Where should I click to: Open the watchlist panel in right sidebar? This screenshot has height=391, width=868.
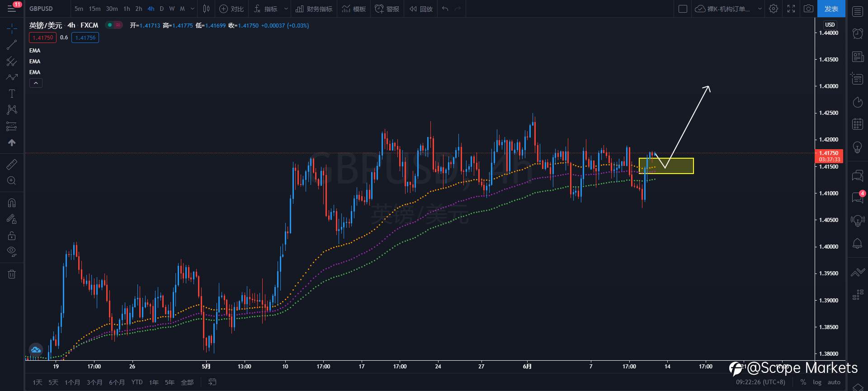pos(858,12)
